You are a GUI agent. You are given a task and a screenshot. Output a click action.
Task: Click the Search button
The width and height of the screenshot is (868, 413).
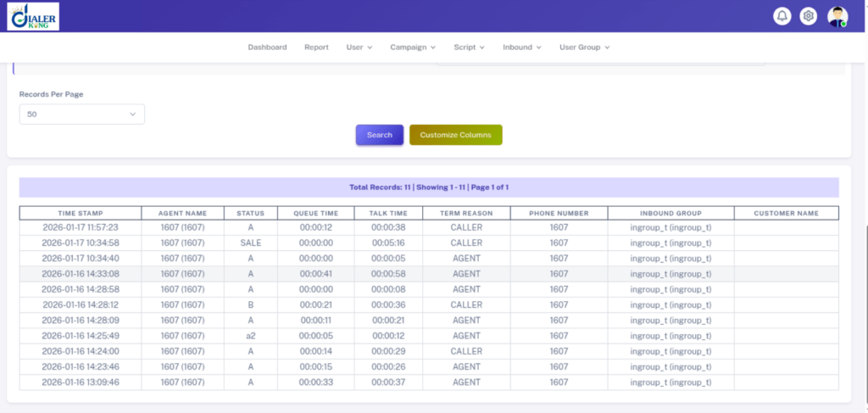379,135
